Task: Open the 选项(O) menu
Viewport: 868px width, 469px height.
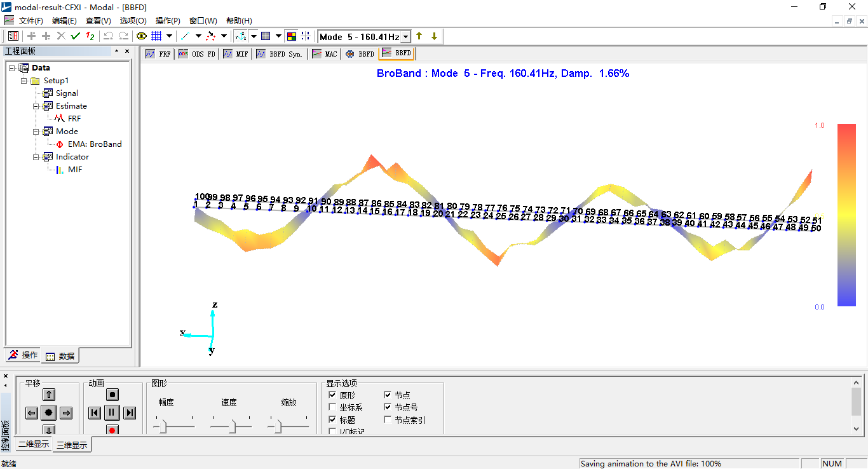Action: (133, 21)
